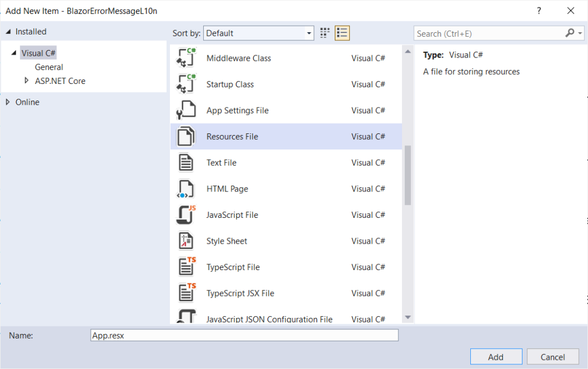
Task: Click Visual C# type in Text File row
Action: coord(368,163)
